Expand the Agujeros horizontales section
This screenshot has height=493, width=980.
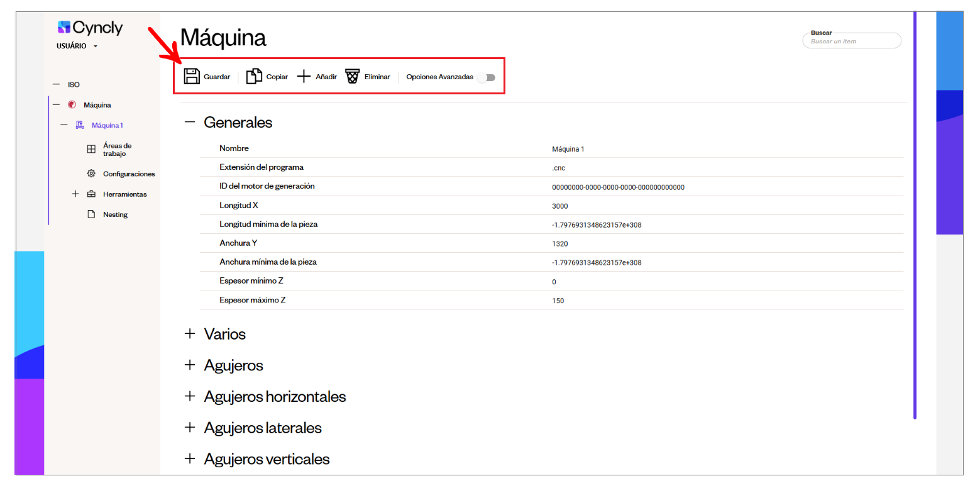tap(190, 396)
